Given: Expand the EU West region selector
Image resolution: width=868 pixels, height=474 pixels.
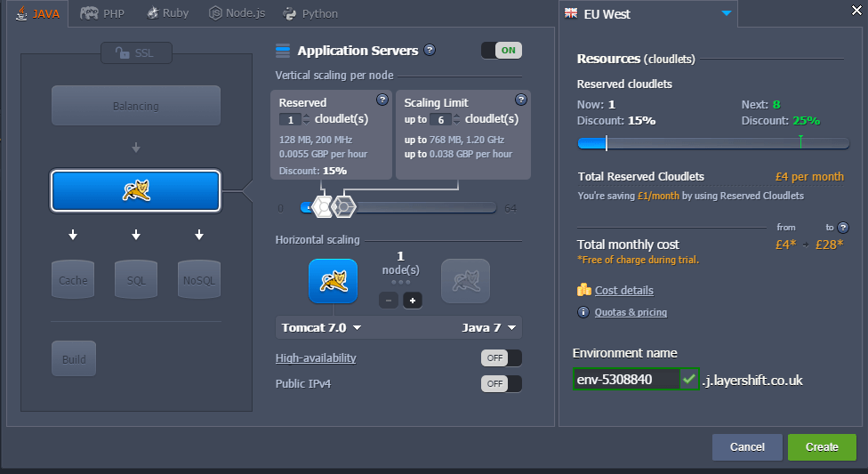Looking at the screenshot, I should [726, 13].
